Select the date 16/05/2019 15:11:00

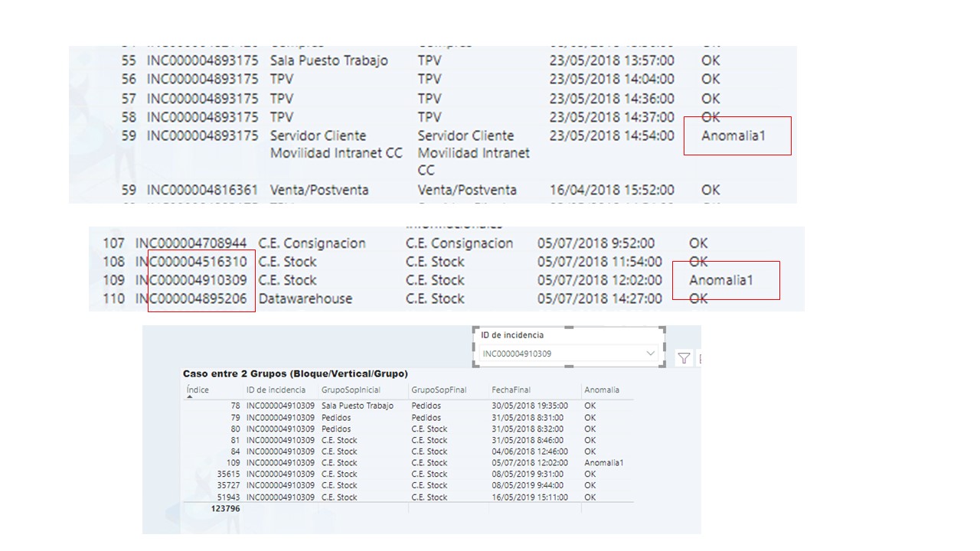coord(530,497)
